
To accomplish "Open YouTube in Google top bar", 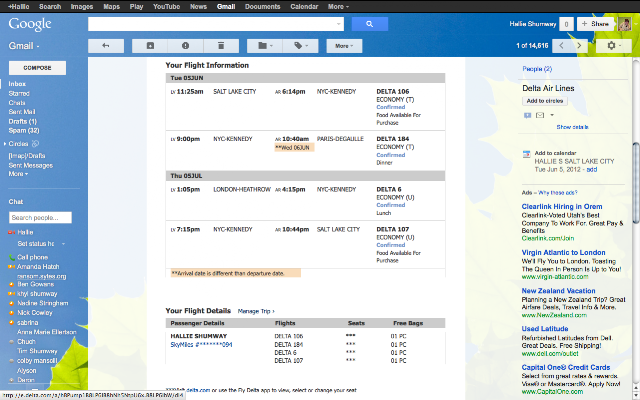I will [x=167, y=7].
